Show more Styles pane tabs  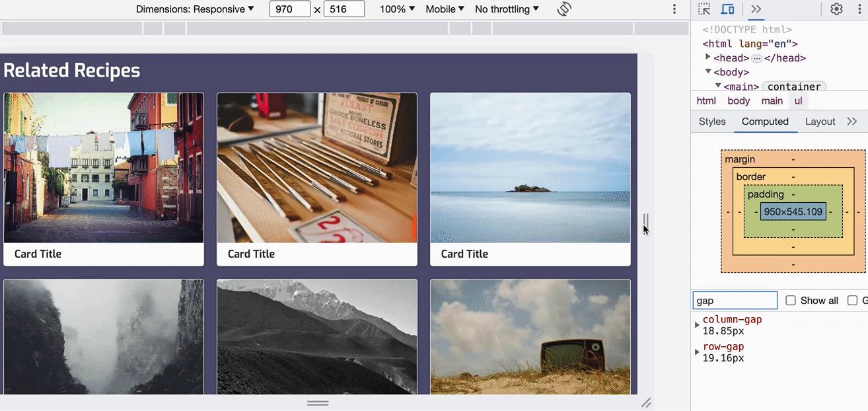pos(852,122)
